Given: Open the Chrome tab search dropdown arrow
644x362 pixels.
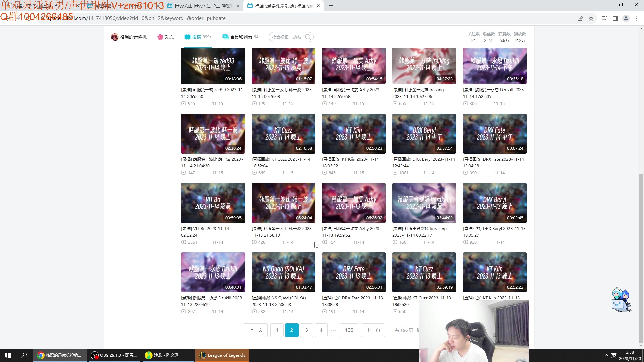Looking at the screenshot, I should (590, 5).
